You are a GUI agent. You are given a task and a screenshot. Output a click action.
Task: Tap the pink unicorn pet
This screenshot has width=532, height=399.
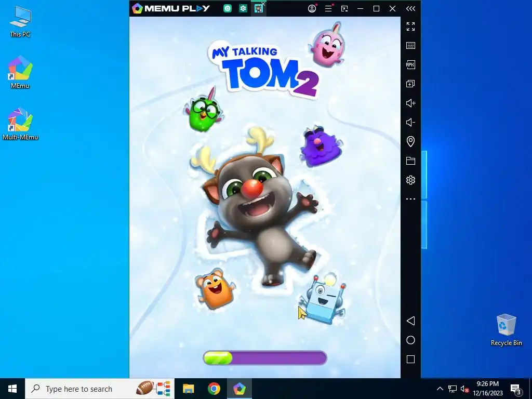click(327, 45)
